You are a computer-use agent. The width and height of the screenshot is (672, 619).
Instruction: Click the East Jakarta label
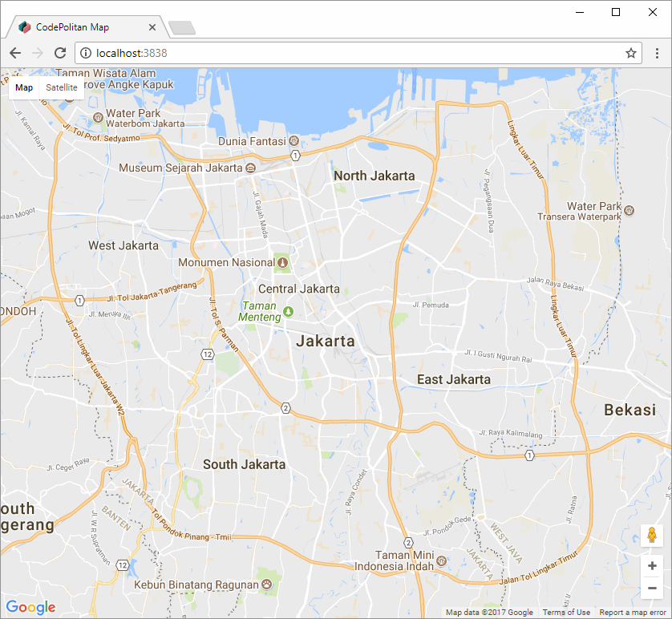point(454,379)
